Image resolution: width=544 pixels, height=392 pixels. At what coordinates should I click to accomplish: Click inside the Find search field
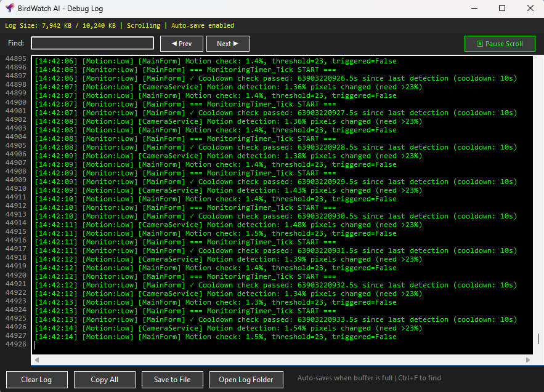point(91,43)
